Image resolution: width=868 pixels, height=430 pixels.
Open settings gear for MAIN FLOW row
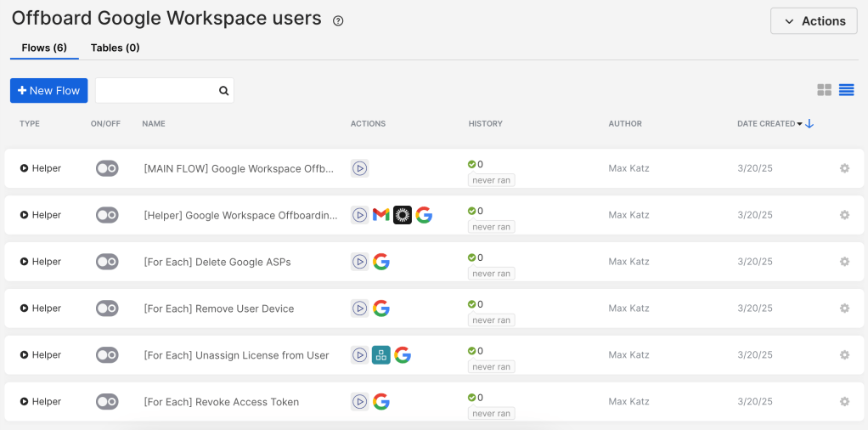click(x=844, y=168)
